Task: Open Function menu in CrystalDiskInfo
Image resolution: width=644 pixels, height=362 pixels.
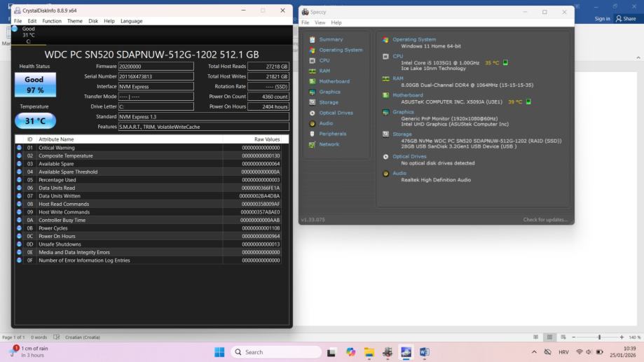Action: tap(52, 21)
